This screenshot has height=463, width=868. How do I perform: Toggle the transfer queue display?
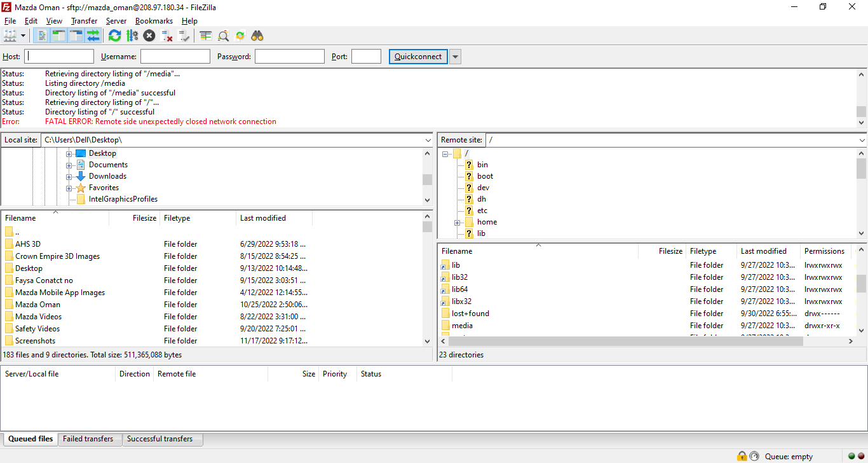click(x=93, y=36)
